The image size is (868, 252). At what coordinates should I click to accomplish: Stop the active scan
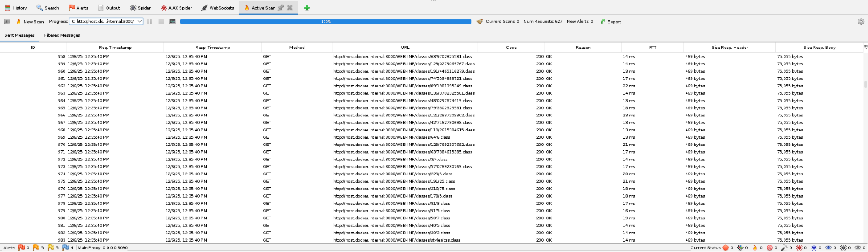[x=161, y=21]
